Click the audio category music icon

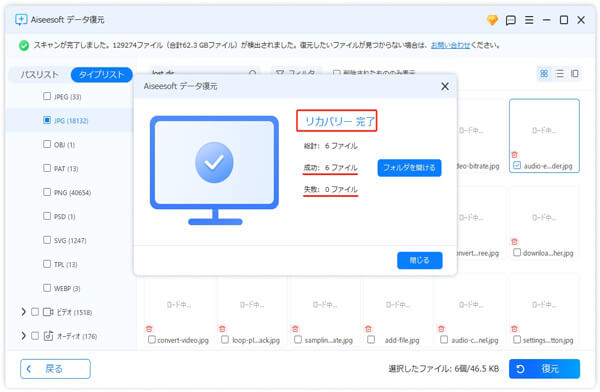[x=48, y=336]
